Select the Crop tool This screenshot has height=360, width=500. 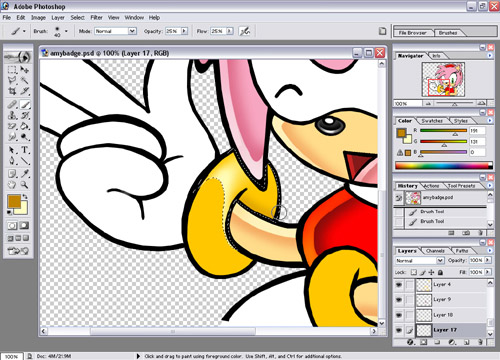click(x=12, y=91)
